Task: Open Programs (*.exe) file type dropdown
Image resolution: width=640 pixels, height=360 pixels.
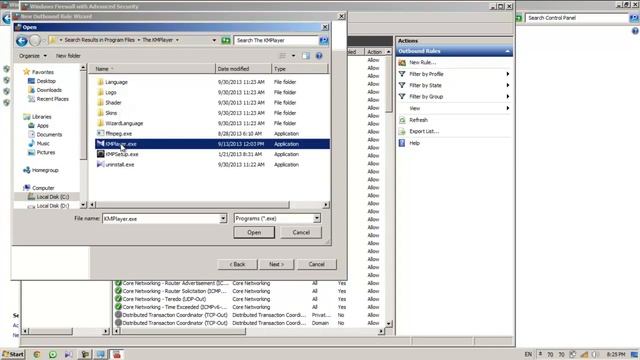Action: coord(317,218)
